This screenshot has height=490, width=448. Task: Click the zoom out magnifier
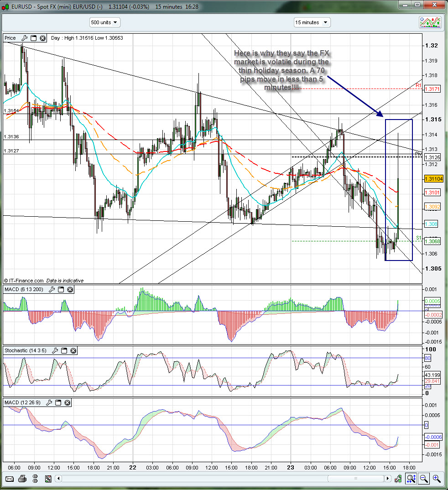424,479
